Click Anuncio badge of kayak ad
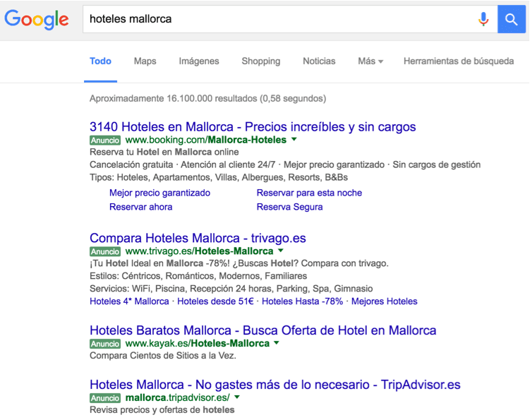 [x=105, y=344]
